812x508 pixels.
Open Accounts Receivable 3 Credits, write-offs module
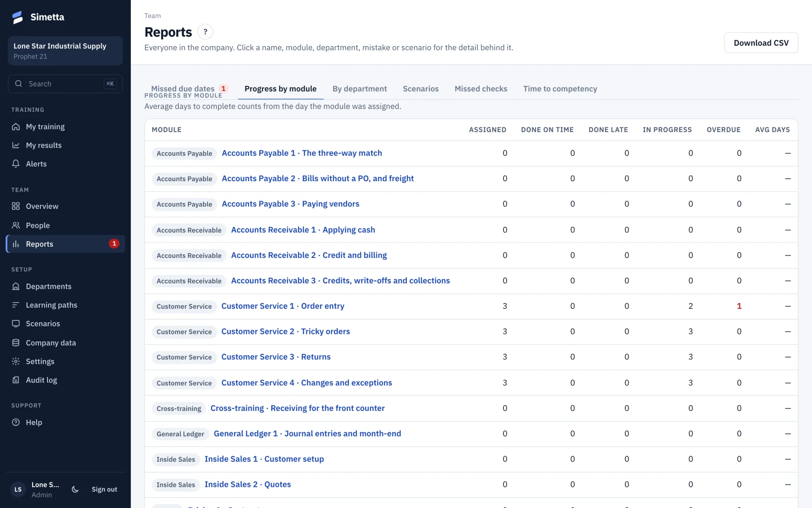click(340, 281)
